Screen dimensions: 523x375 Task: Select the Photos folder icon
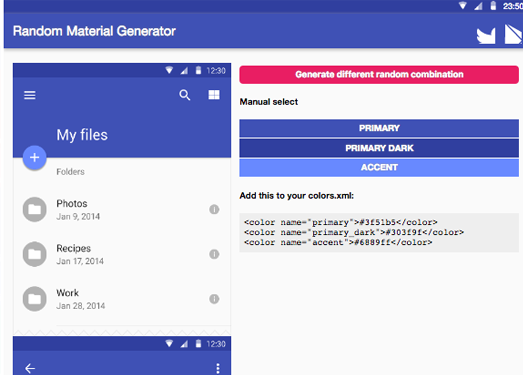[34, 210]
